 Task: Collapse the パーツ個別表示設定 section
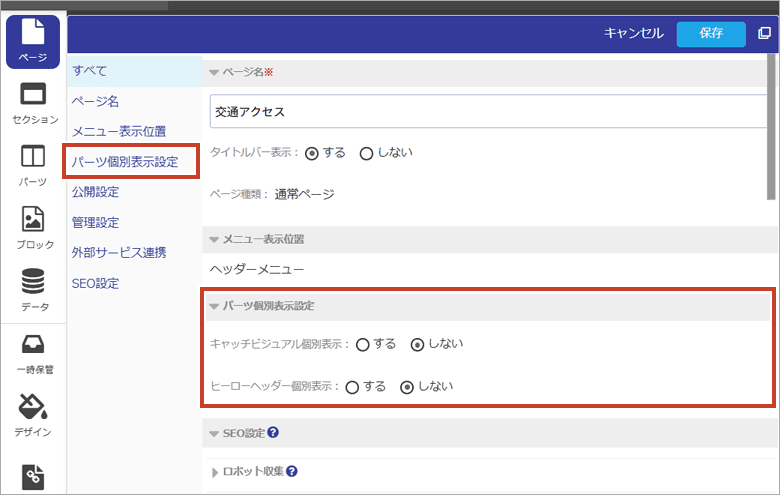(214, 306)
